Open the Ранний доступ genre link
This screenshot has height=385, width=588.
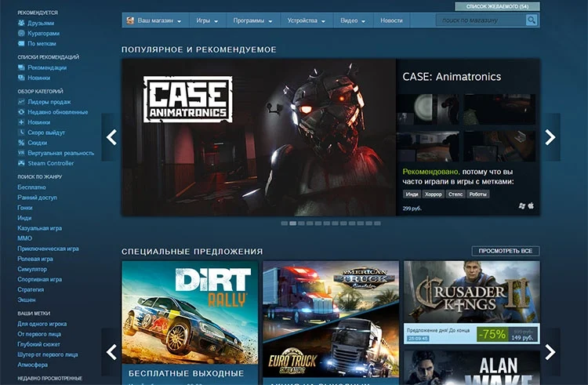coord(37,197)
